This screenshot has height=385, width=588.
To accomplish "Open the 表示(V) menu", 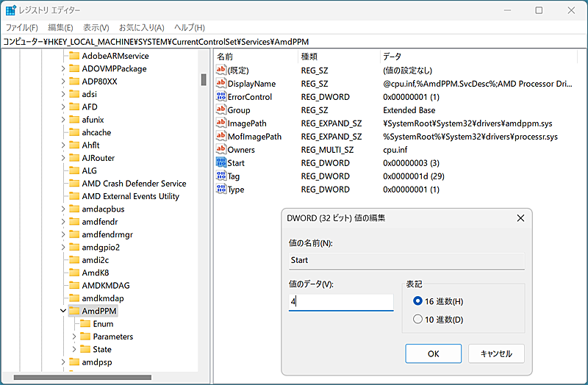I will click(96, 27).
